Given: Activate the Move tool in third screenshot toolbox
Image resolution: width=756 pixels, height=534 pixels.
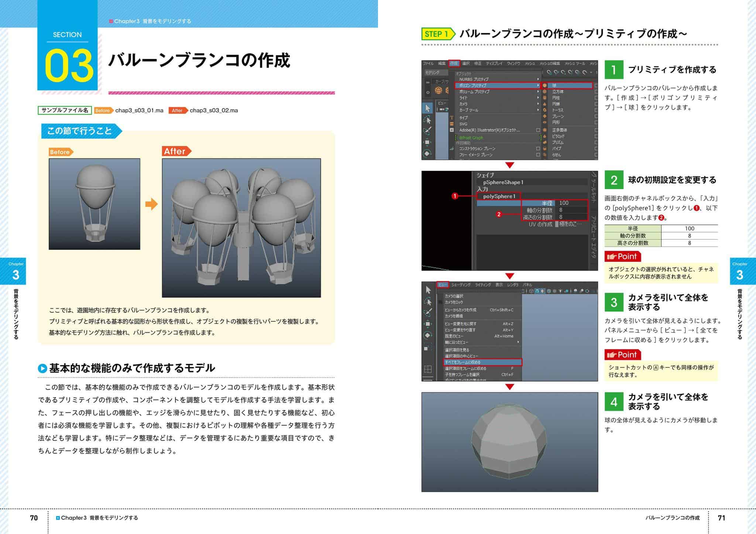Looking at the screenshot, I should (427, 324).
